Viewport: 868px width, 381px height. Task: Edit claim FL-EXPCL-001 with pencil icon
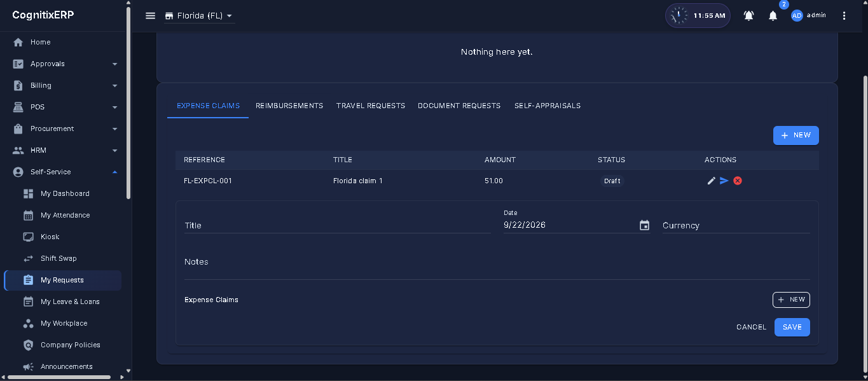pos(712,181)
